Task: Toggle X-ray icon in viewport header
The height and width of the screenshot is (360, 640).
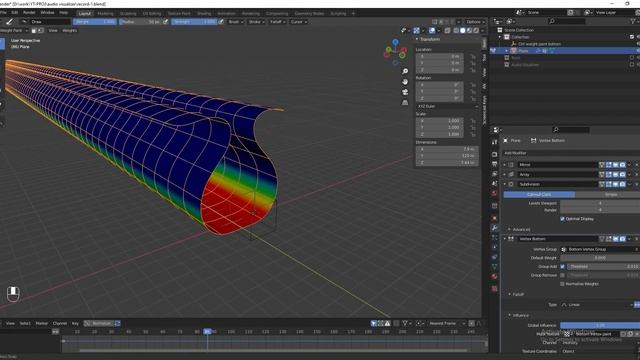Action: click(447, 30)
